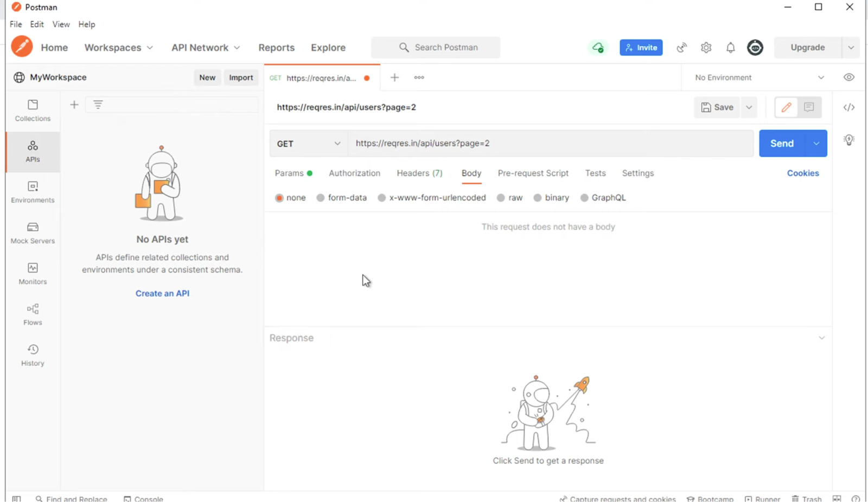Select the GraphQL body radio button
The height and width of the screenshot is (502, 868).
(x=584, y=198)
